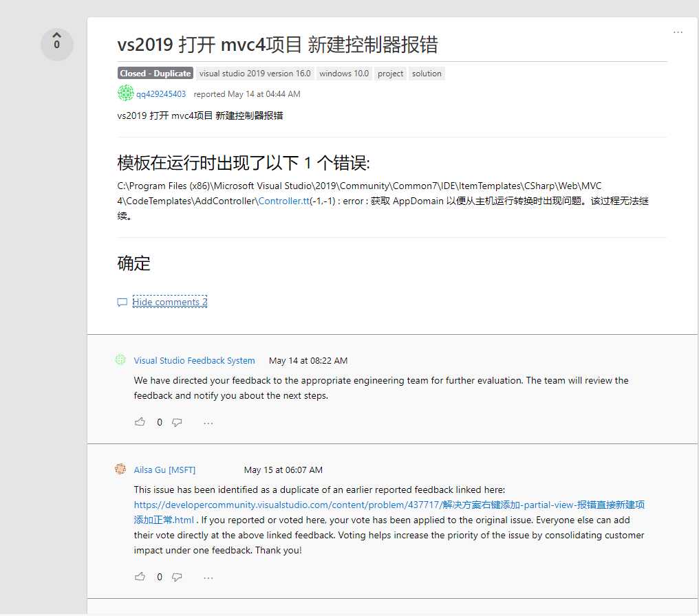Click the vote count '0' under the upvote arrow
699x616 pixels.
pyautogui.click(x=56, y=45)
